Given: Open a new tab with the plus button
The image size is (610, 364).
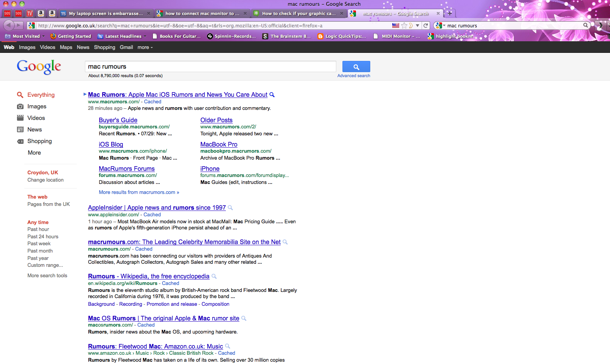Looking at the screenshot, I should point(450,13).
